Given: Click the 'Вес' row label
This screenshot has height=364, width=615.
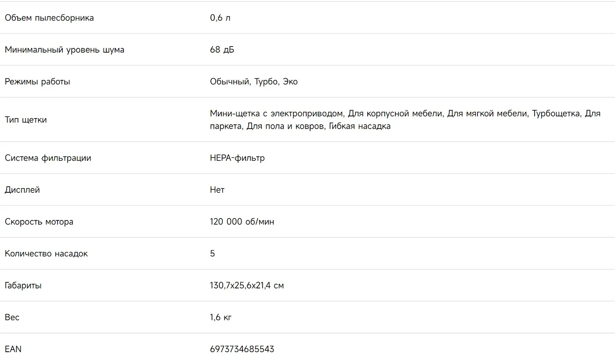Looking at the screenshot, I should pos(12,317).
